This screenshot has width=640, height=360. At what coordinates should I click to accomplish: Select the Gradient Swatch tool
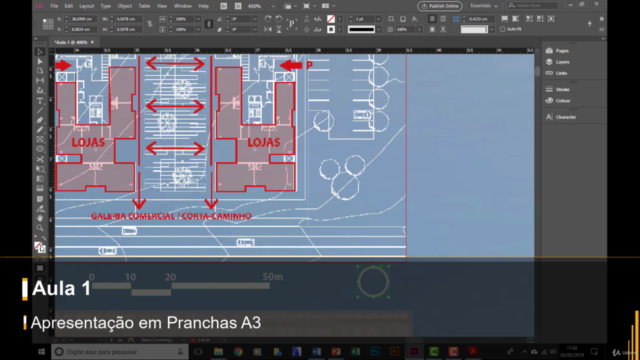[x=40, y=179]
